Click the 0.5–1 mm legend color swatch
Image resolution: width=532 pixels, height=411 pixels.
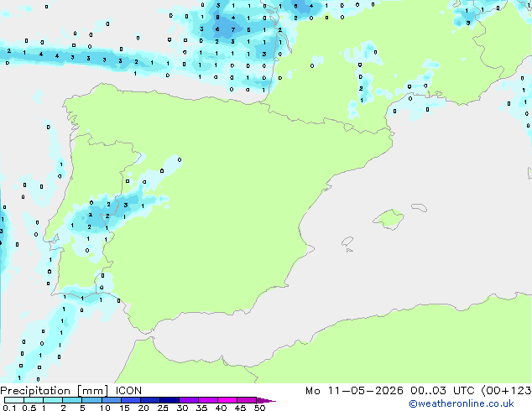pos(34,400)
